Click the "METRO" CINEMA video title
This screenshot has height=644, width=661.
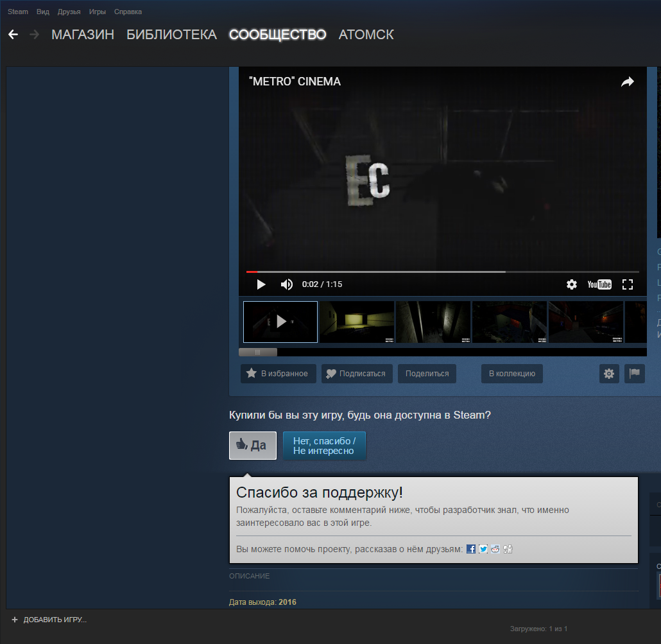click(295, 82)
